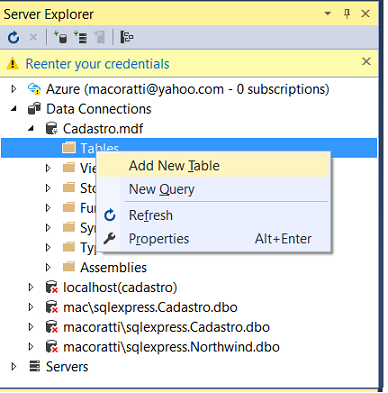Click Connect to Database toolbar icon
The height and width of the screenshot is (393, 388).
tap(61, 37)
